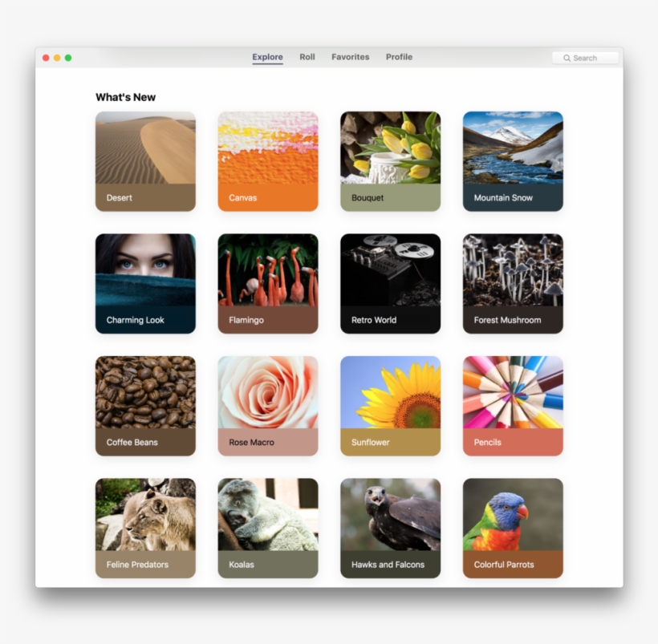Image resolution: width=658 pixels, height=644 pixels.
Task: Open the Favorites tab
Action: click(350, 57)
